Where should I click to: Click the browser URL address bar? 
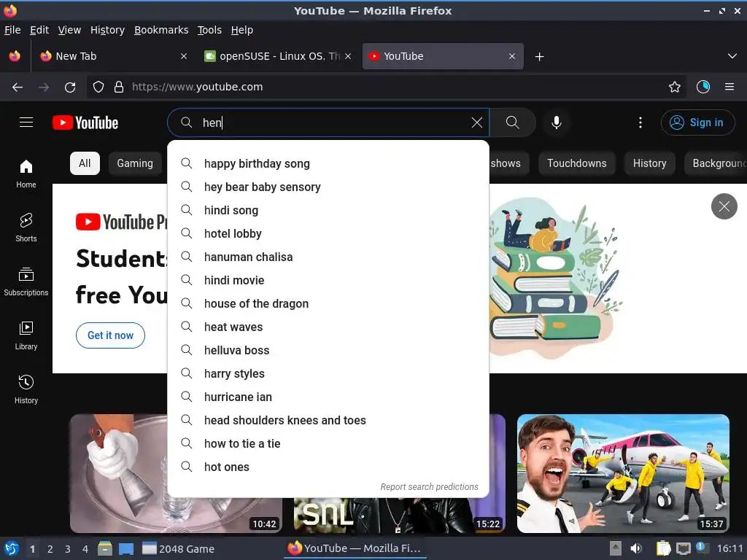click(386, 87)
